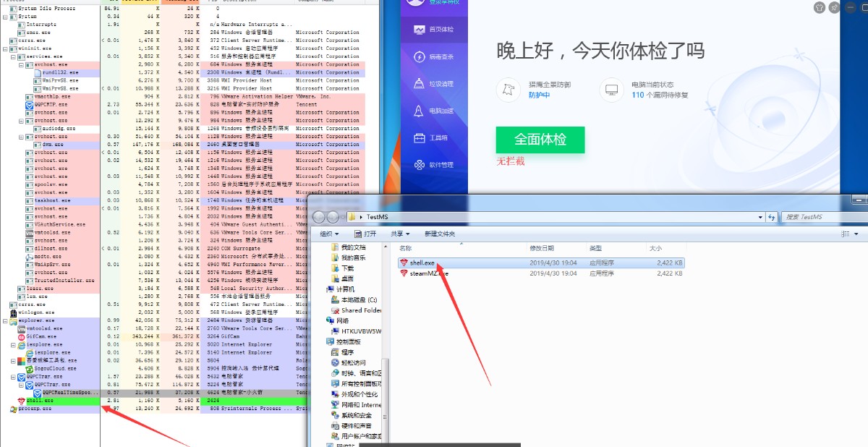The image size is (868, 447).
Task: Click the shell.exe file icon in Explorer
Action: point(404,263)
